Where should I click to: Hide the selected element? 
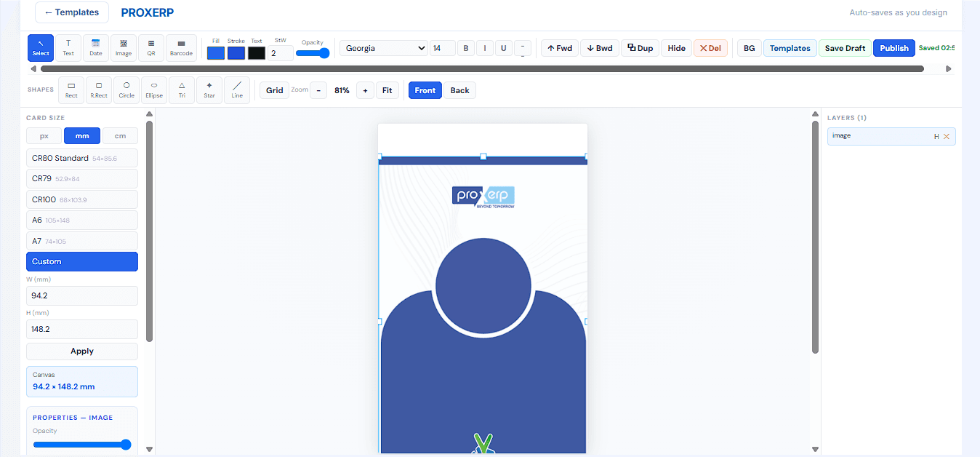tap(677, 48)
